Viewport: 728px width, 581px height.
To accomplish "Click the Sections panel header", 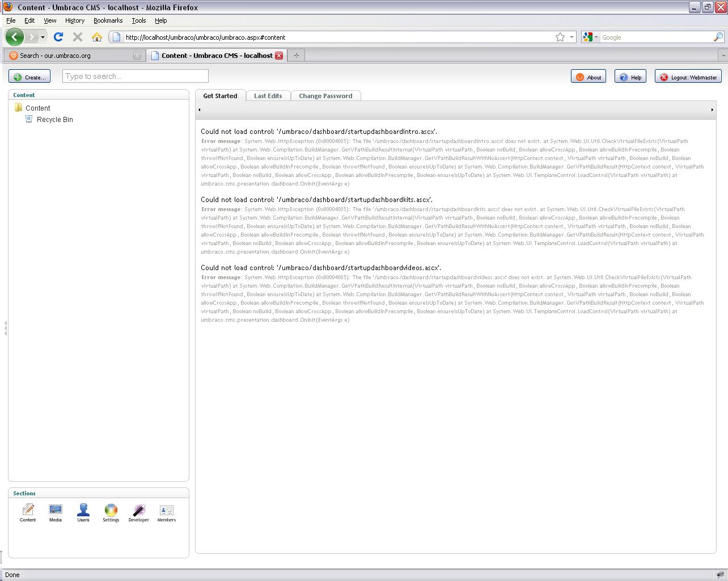I will tap(99, 493).
